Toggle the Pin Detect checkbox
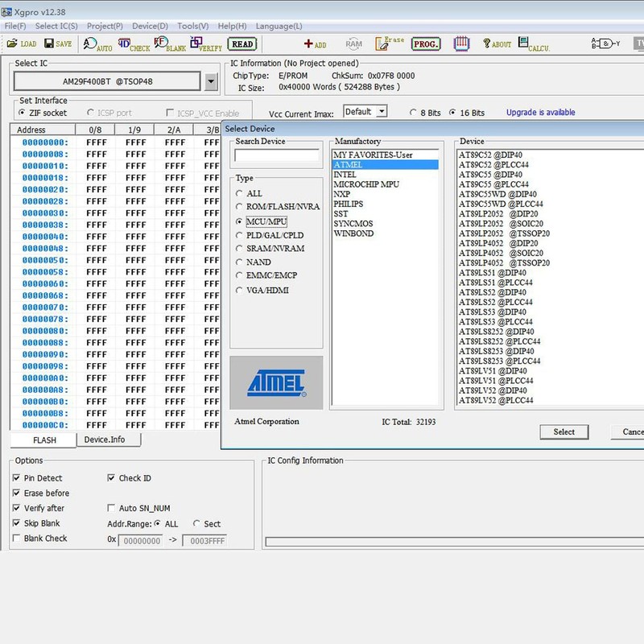The image size is (644, 644). (x=38, y=478)
